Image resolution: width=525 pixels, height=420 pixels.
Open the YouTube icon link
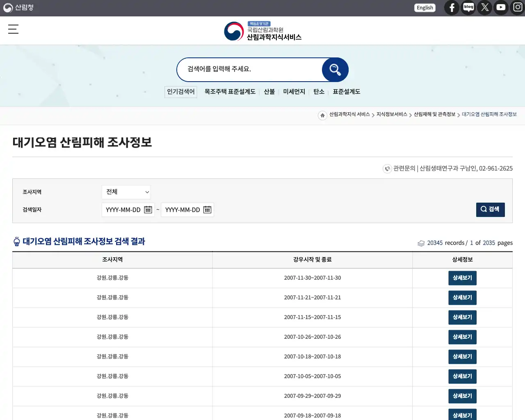click(501, 7)
